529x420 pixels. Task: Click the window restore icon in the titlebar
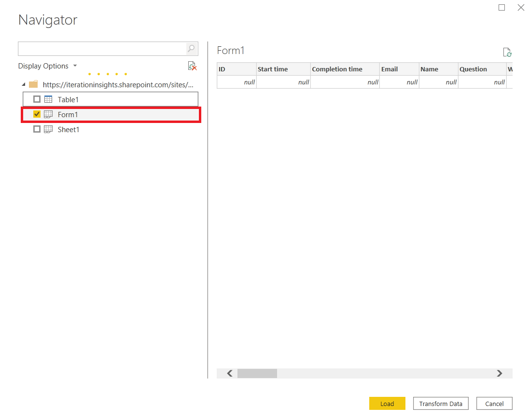(501, 7)
